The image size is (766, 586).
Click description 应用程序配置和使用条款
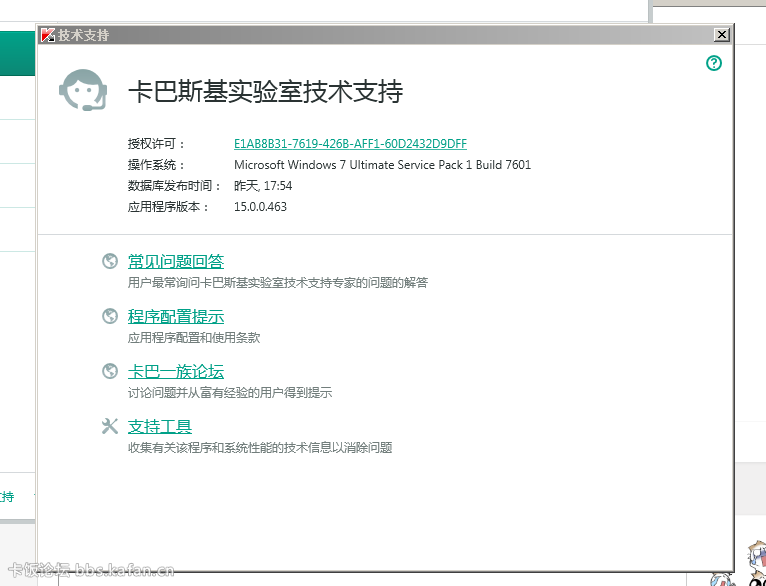coord(194,337)
